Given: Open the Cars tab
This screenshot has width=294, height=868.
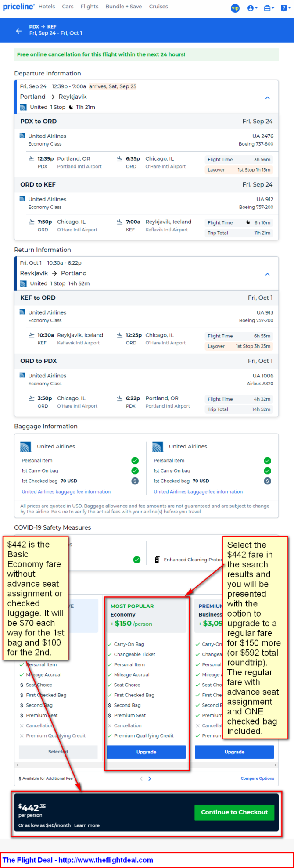Looking at the screenshot, I should pyautogui.click(x=68, y=7).
